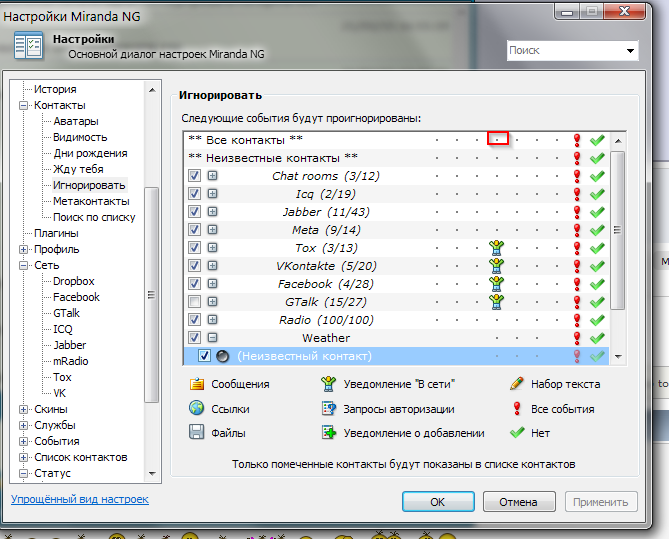The width and height of the screenshot is (669, 539).
Task: Open mRadio network settings
Action: click(x=71, y=361)
